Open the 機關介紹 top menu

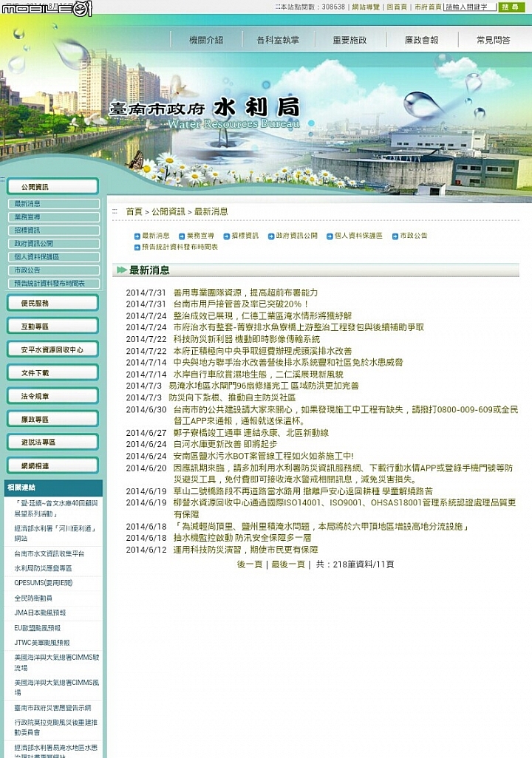click(x=206, y=40)
